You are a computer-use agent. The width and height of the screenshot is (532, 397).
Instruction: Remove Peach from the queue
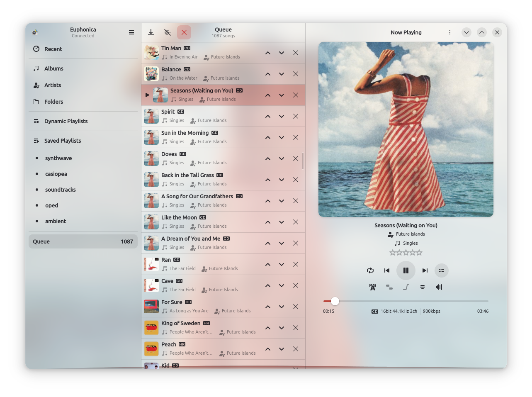point(296,349)
